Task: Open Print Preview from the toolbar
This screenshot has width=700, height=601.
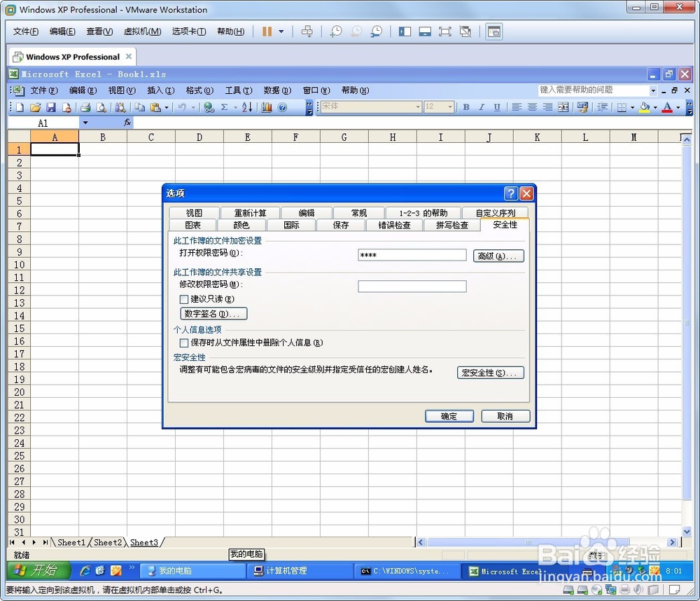Action: pos(101,107)
